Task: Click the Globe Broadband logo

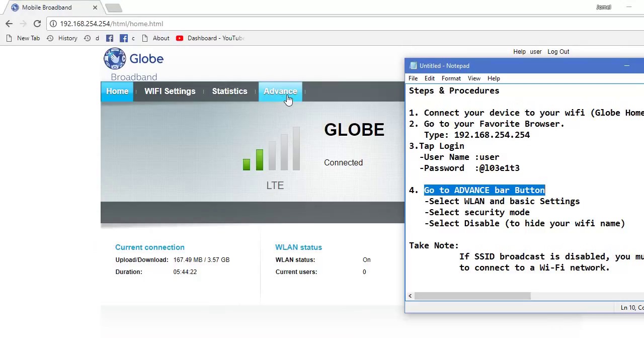Action: (x=134, y=64)
